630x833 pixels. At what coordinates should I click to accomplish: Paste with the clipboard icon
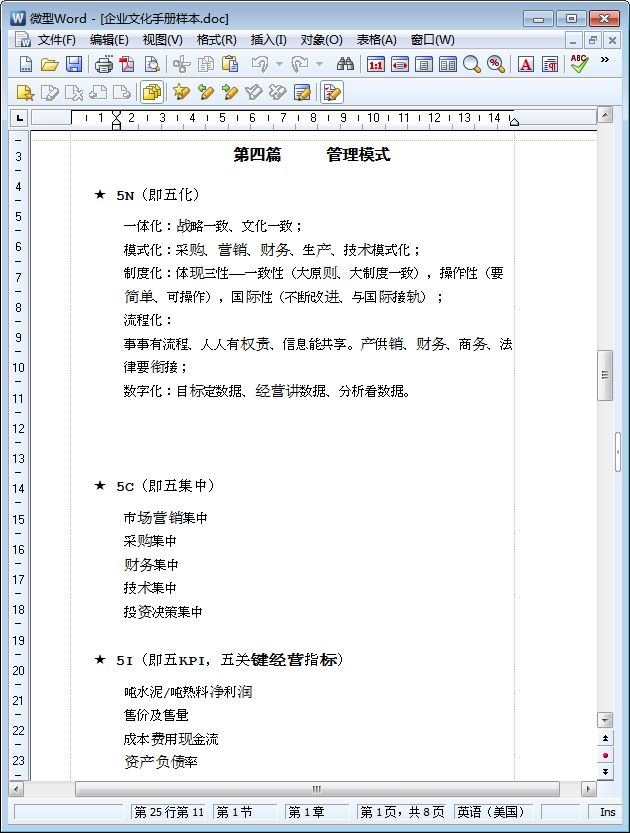click(x=230, y=65)
